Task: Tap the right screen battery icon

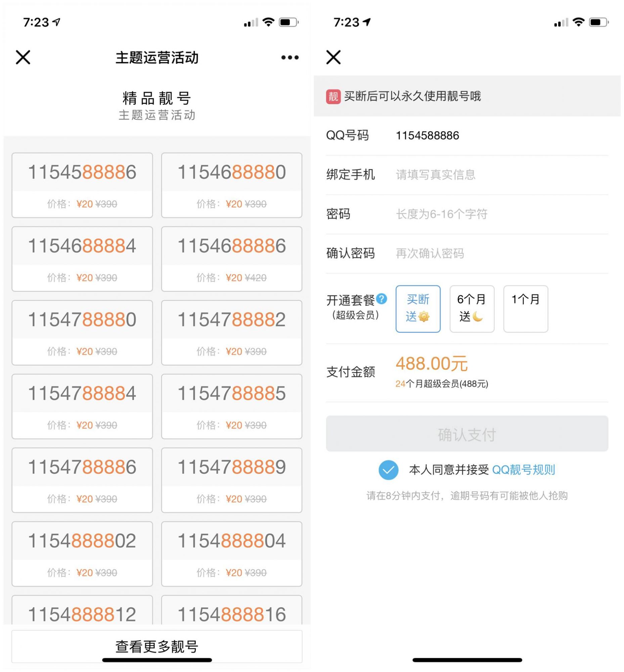Action: pyautogui.click(x=599, y=22)
